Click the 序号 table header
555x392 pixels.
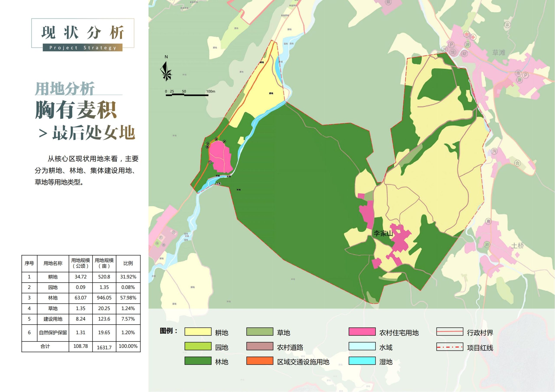click(29, 263)
